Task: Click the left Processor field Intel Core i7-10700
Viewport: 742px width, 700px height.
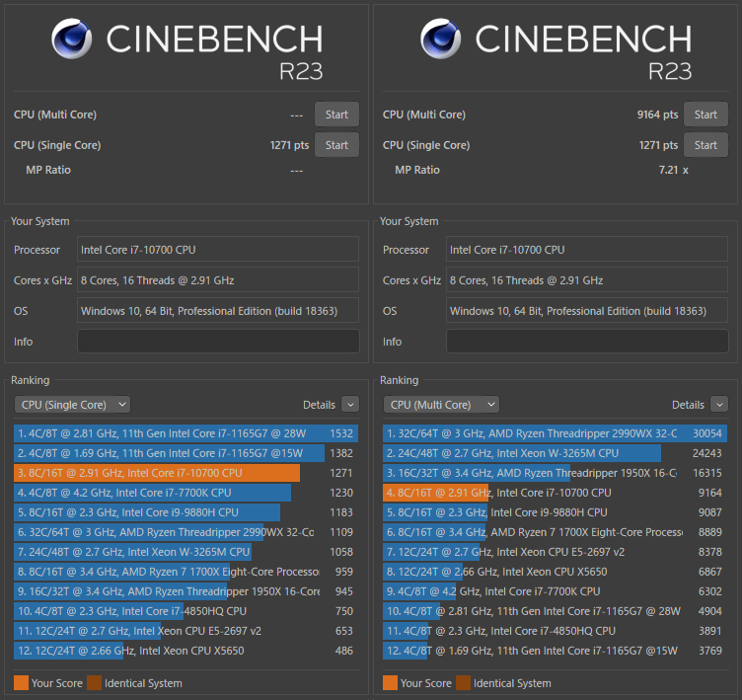Action: point(218,249)
